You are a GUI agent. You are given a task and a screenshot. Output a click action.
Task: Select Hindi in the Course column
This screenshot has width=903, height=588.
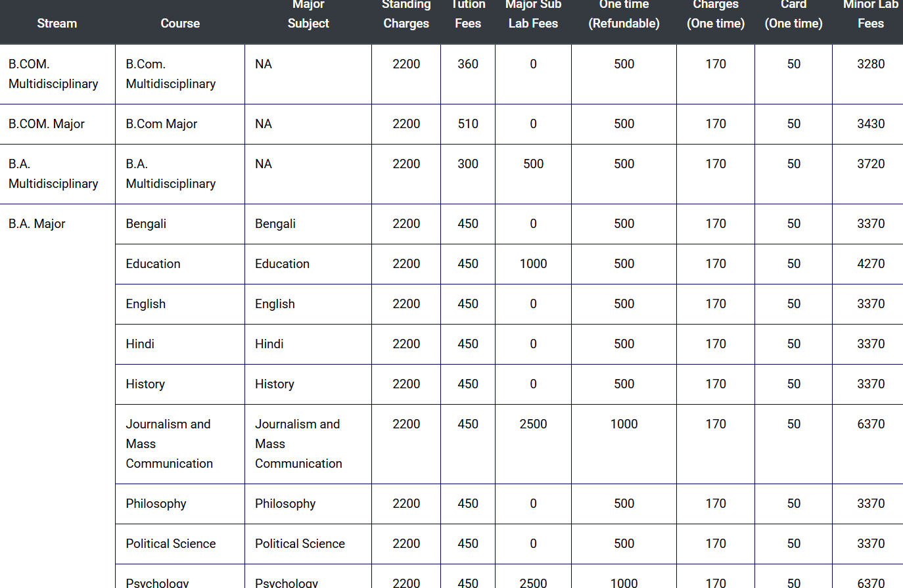(x=140, y=344)
